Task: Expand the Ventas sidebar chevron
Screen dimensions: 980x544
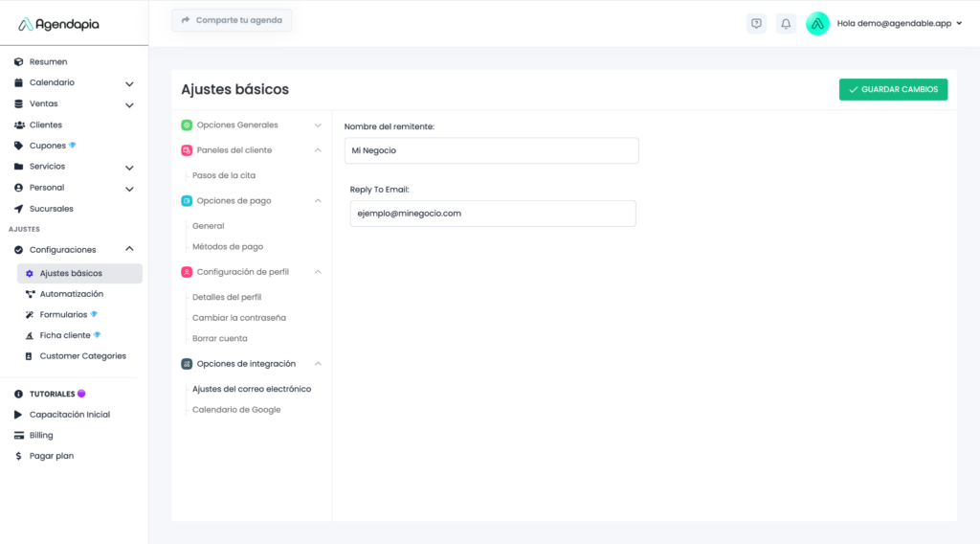Action: [129, 104]
